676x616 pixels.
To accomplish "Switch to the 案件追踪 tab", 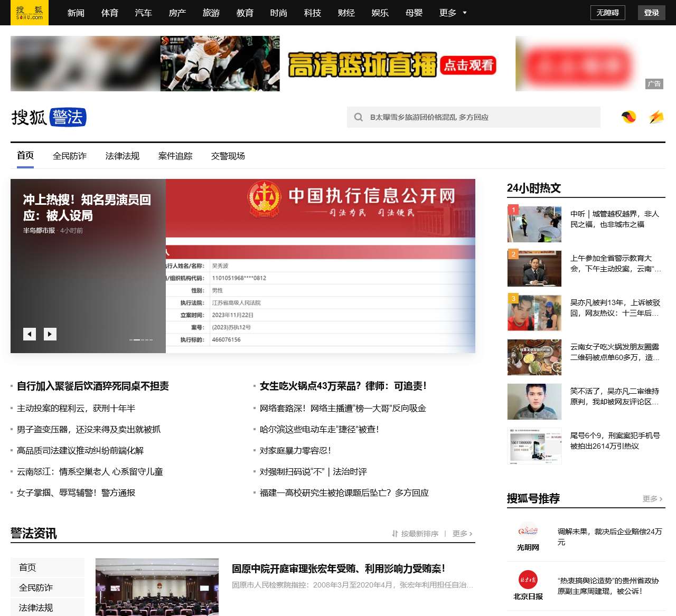I will tap(175, 156).
